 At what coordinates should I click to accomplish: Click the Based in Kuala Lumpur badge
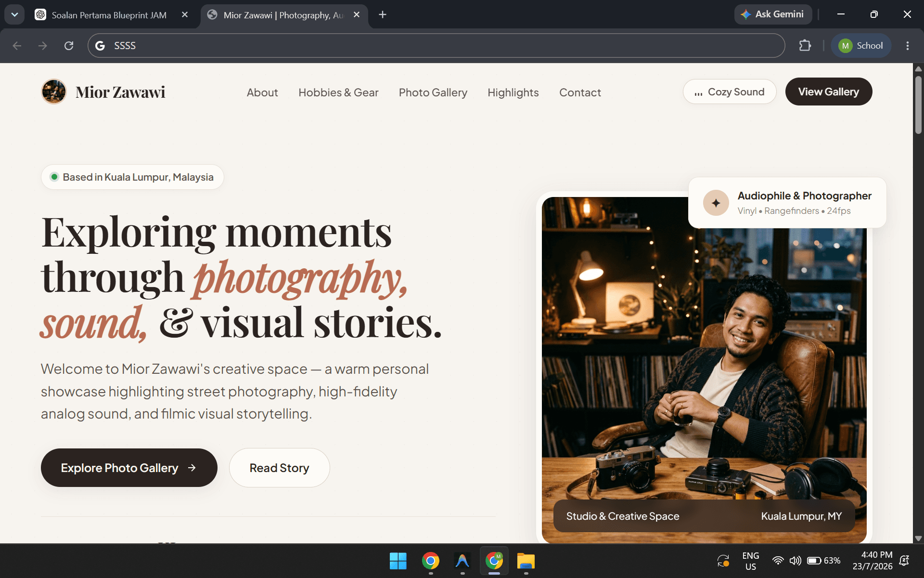click(132, 177)
